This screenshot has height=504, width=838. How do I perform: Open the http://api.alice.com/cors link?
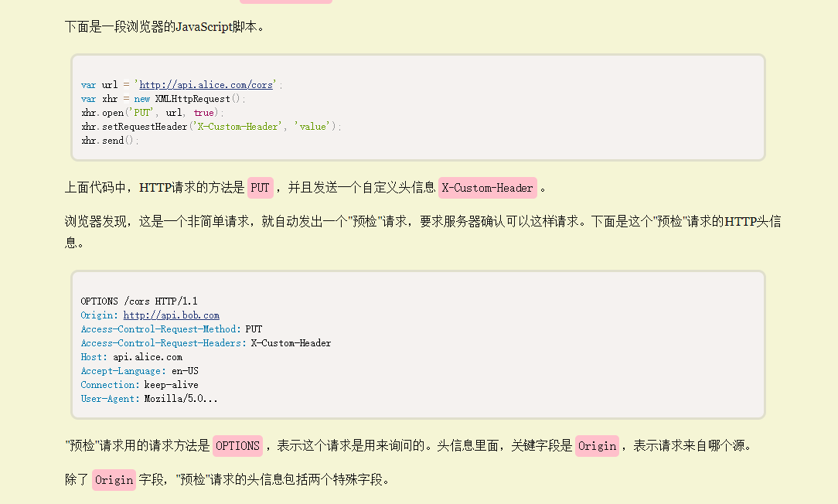pyautogui.click(x=206, y=84)
